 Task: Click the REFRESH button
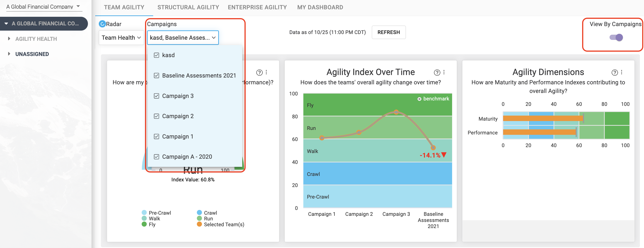point(388,32)
